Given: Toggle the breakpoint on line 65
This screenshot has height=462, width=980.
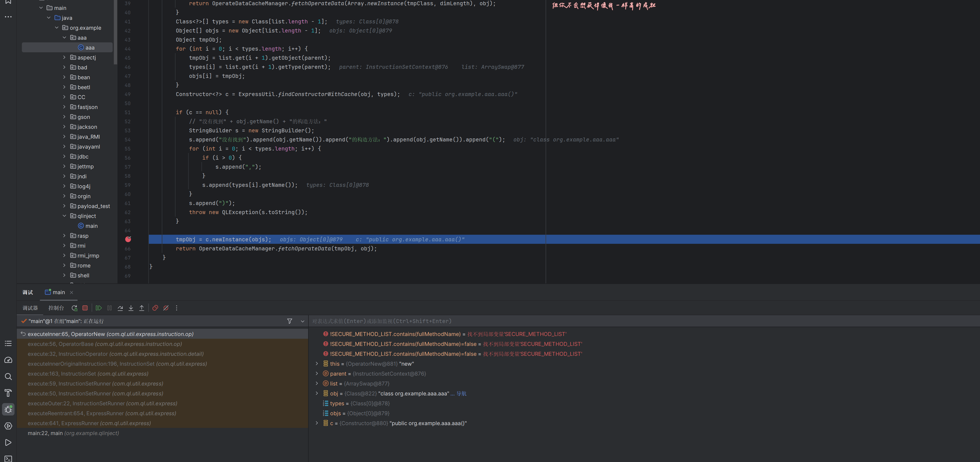Looking at the screenshot, I should pos(128,239).
